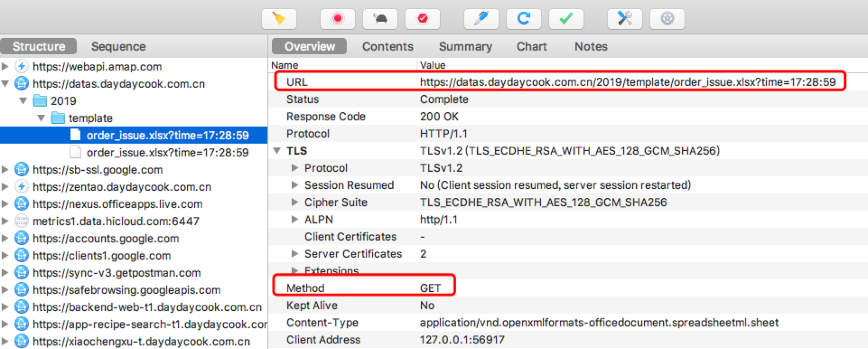Expand the Cipher Suite row
This screenshot has height=349, width=868.
(x=295, y=202)
